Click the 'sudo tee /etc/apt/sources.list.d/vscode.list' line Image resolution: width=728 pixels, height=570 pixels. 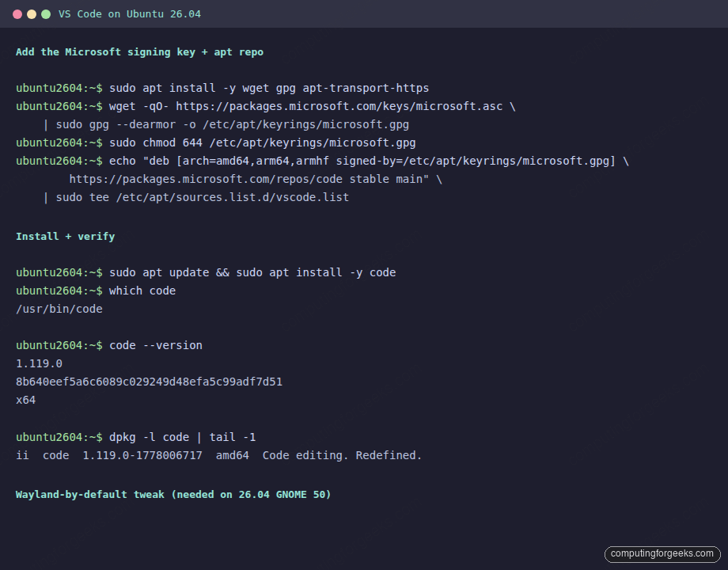(195, 197)
